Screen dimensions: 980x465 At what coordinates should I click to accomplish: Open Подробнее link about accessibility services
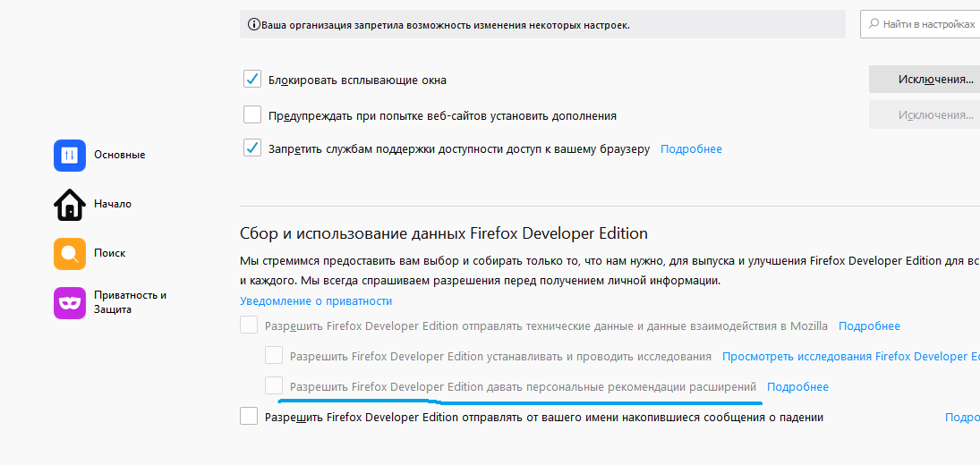[691, 149]
